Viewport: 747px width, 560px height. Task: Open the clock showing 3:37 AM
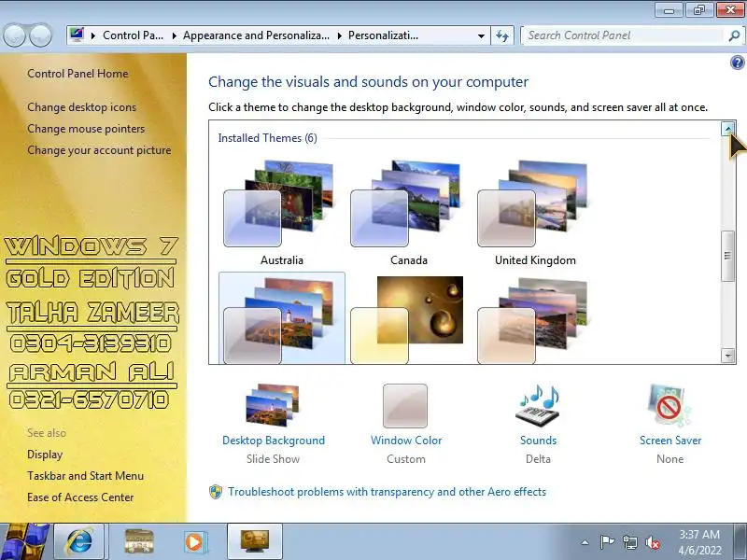(x=699, y=542)
